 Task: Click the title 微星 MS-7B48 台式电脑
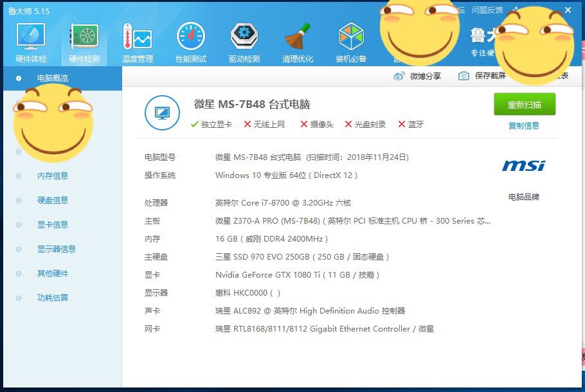[x=252, y=104]
